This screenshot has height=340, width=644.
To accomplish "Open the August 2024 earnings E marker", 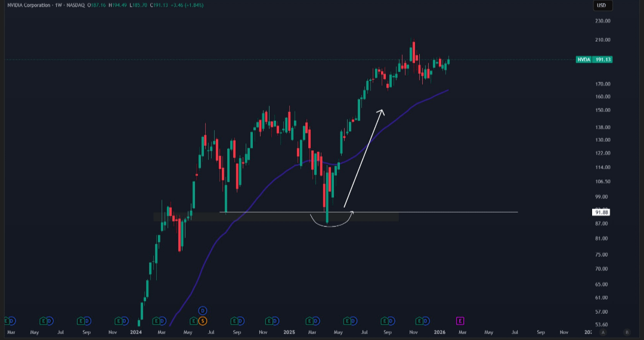I will click(x=234, y=321).
